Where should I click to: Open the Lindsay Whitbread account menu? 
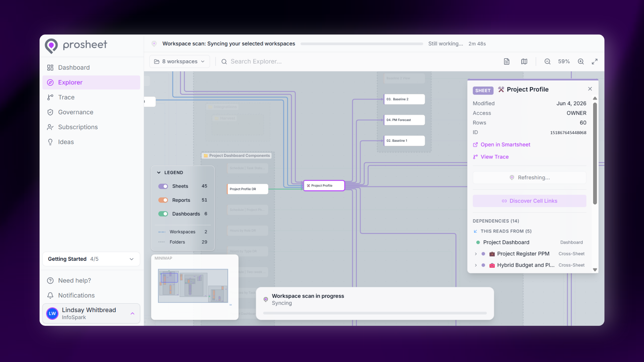point(91,313)
